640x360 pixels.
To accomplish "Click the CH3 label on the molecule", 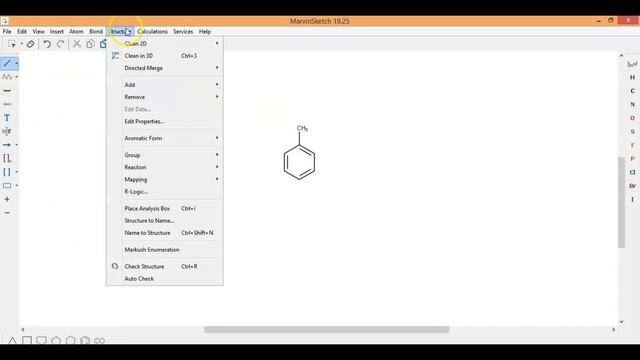I will [x=302, y=129].
